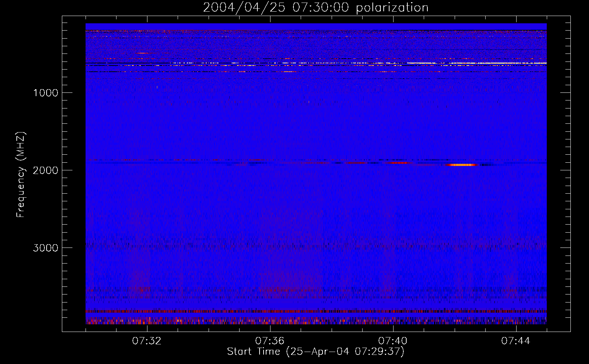The height and width of the screenshot is (364, 589).
Task: Click the 3000 frequency tick label
Action: click(x=46, y=248)
